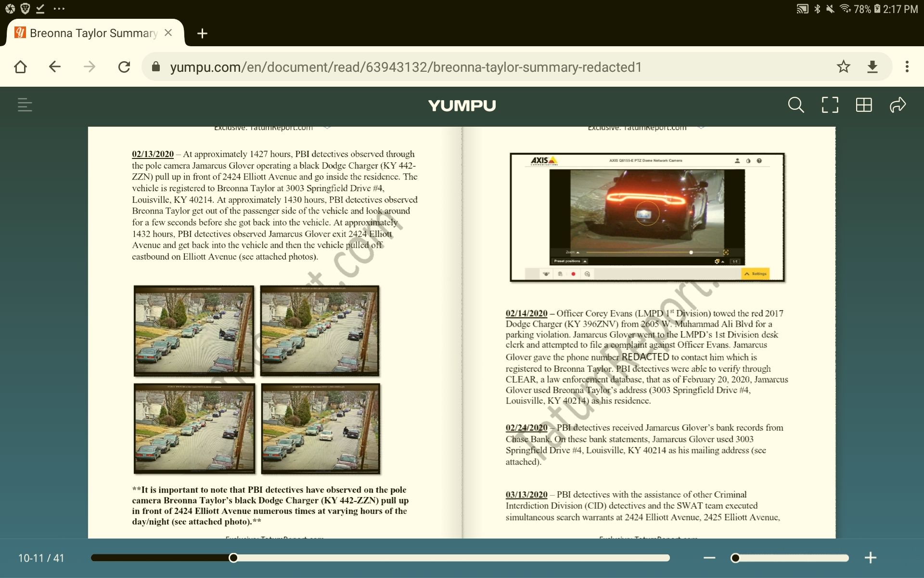The width and height of the screenshot is (924, 578).
Task: Enter fullscreen view mode
Action: coord(830,105)
